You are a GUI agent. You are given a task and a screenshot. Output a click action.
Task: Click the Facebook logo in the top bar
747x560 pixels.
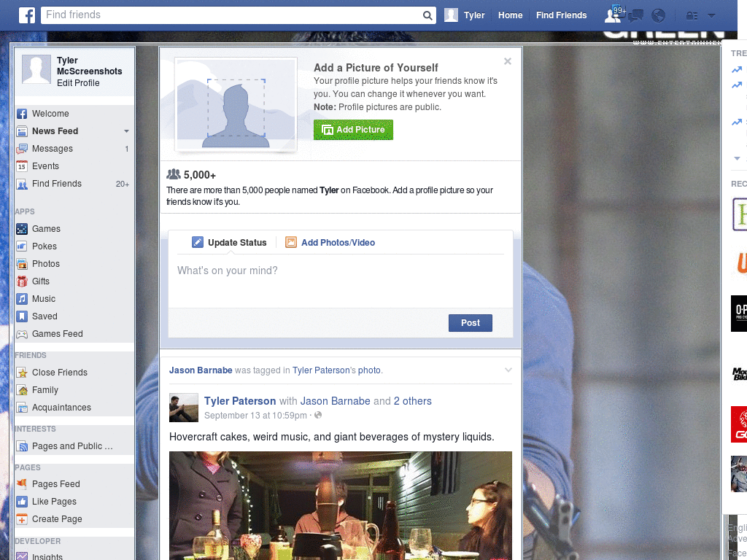click(27, 15)
